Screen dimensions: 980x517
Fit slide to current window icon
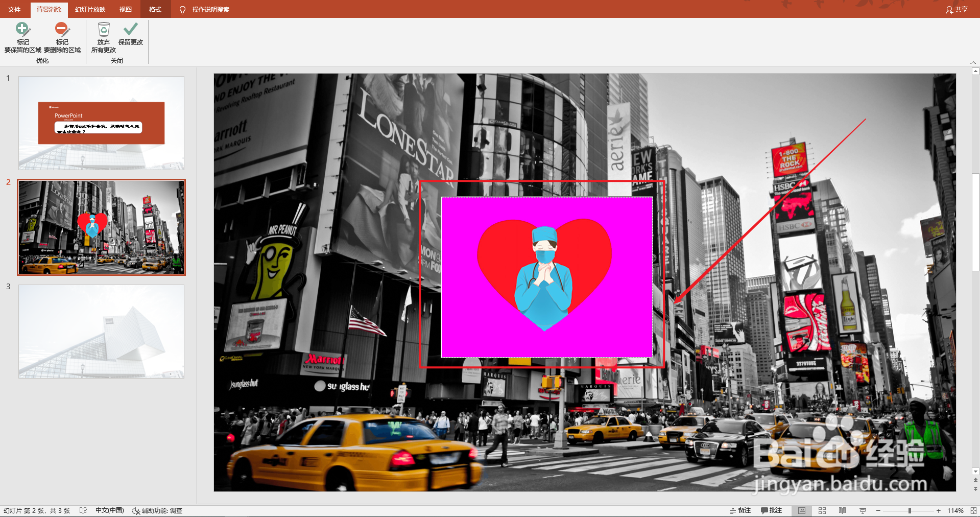tap(973, 510)
